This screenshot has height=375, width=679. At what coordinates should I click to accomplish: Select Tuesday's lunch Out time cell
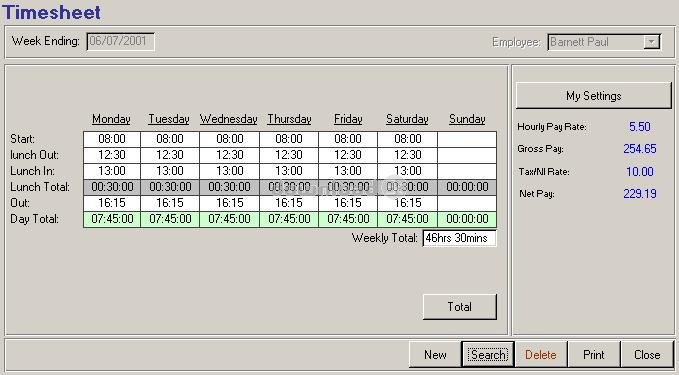point(170,155)
